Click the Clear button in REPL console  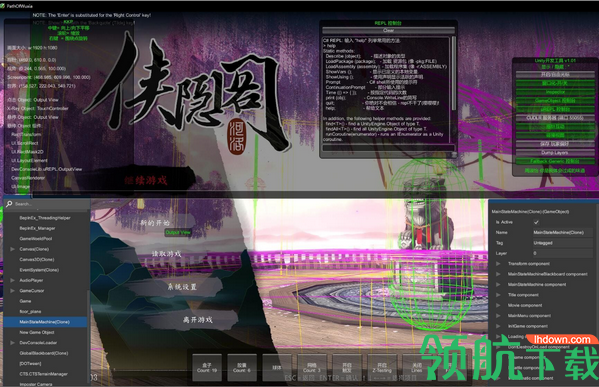[x=389, y=30]
